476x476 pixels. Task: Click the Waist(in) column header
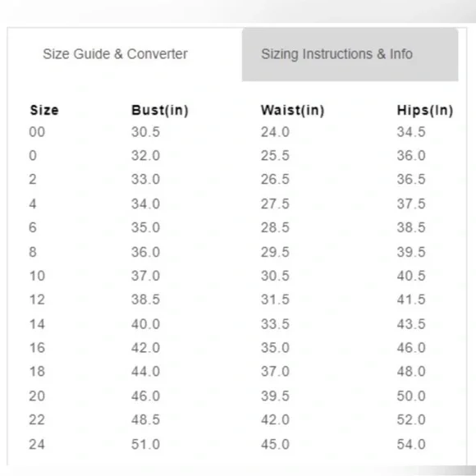[x=293, y=110]
